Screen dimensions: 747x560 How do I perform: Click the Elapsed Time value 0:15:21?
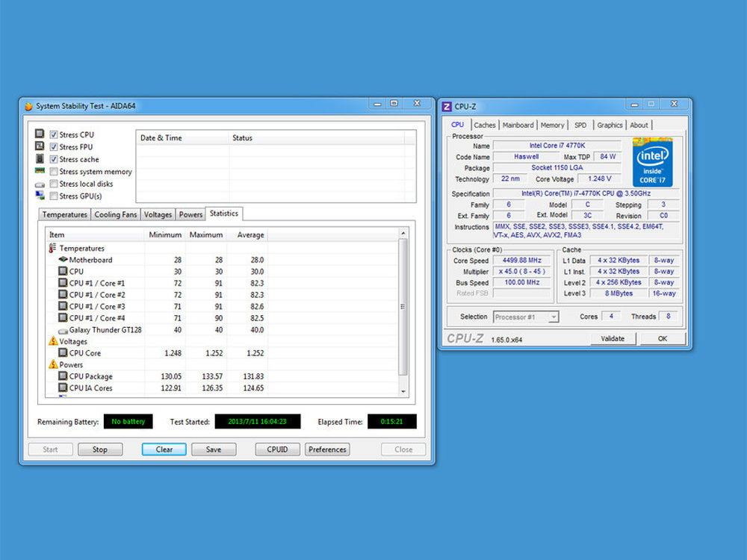pyautogui.click(x=391, y=421)
